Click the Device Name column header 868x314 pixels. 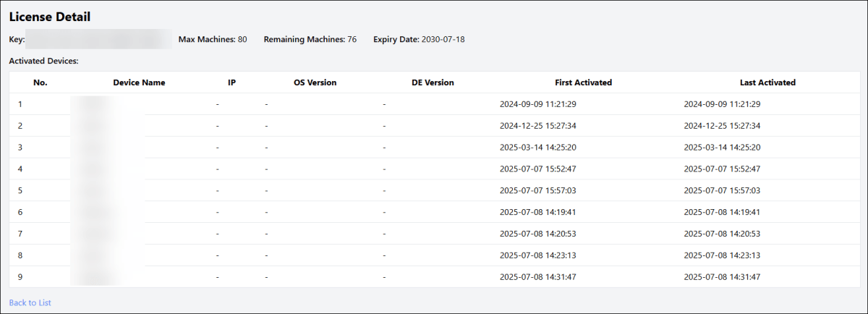139,82
